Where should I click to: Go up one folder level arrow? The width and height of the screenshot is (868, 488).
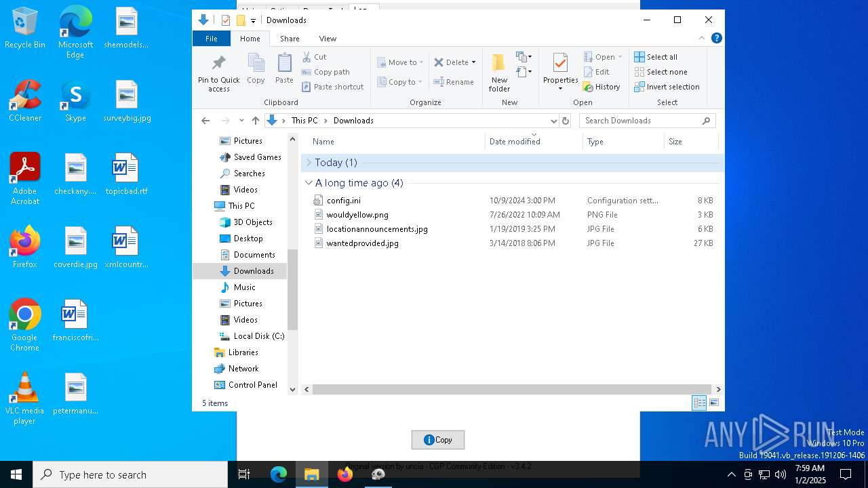[x=256, y=121]
